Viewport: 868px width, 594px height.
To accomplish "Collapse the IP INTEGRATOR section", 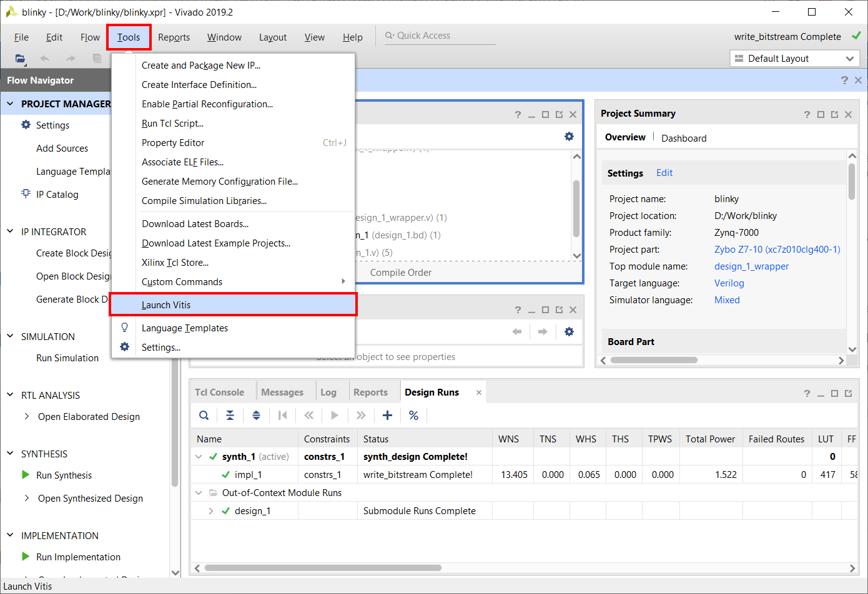I will [10, 231].
